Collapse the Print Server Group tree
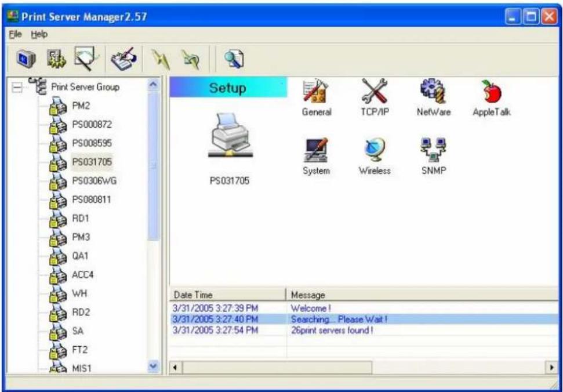The height and width of the screenshot is (392, 563). 16,88
